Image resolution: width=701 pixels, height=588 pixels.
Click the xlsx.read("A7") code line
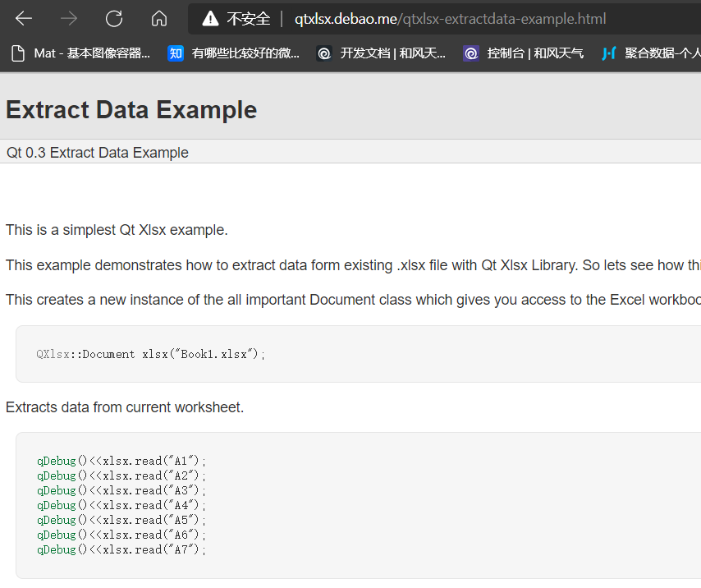[121, 549]
